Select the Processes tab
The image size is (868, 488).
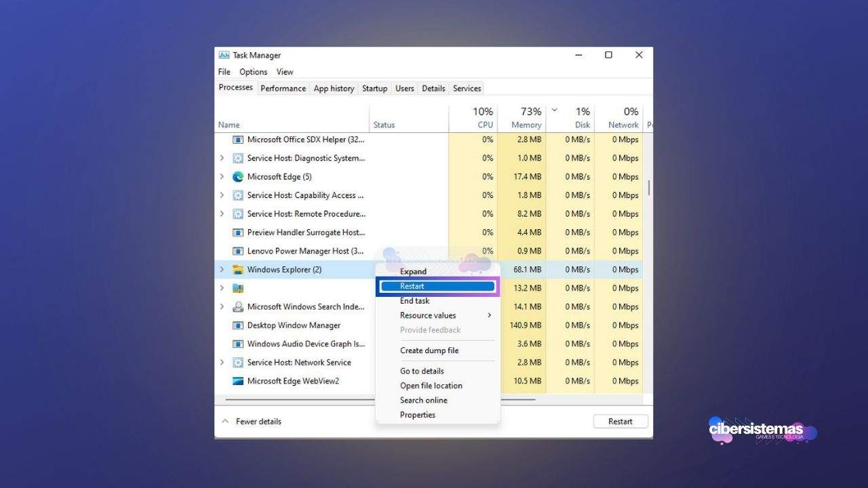point(236,87)
